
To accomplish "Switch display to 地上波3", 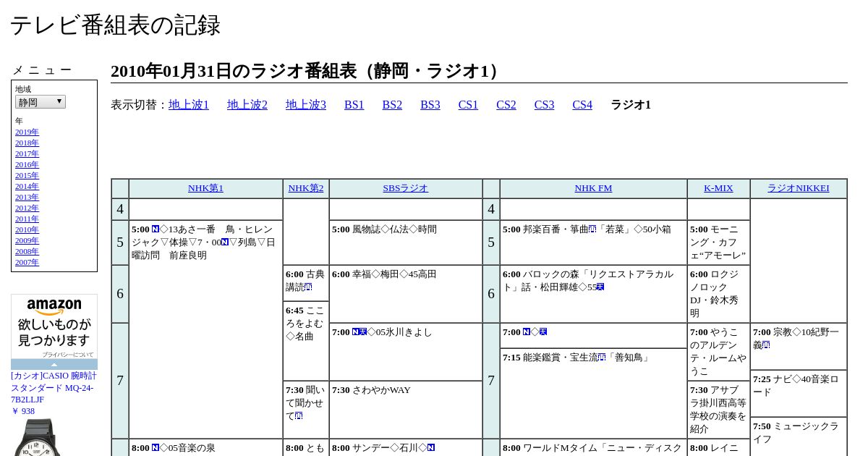I will click(306, 105).
